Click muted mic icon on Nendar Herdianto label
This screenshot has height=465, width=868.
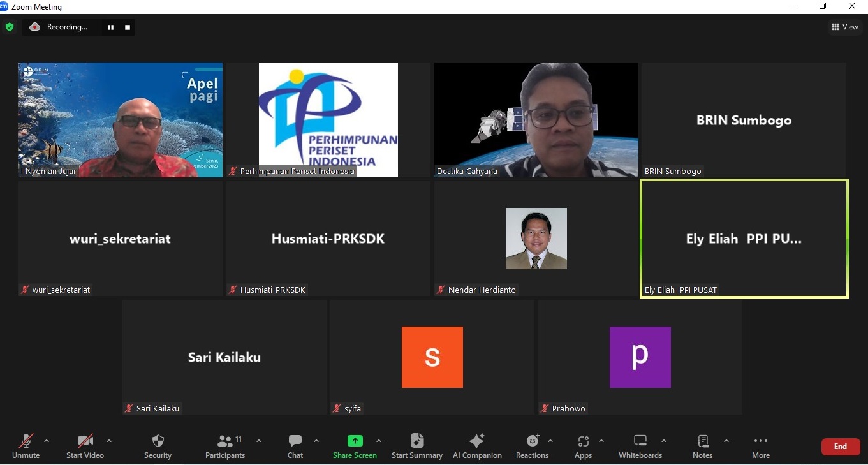point(441,290)
